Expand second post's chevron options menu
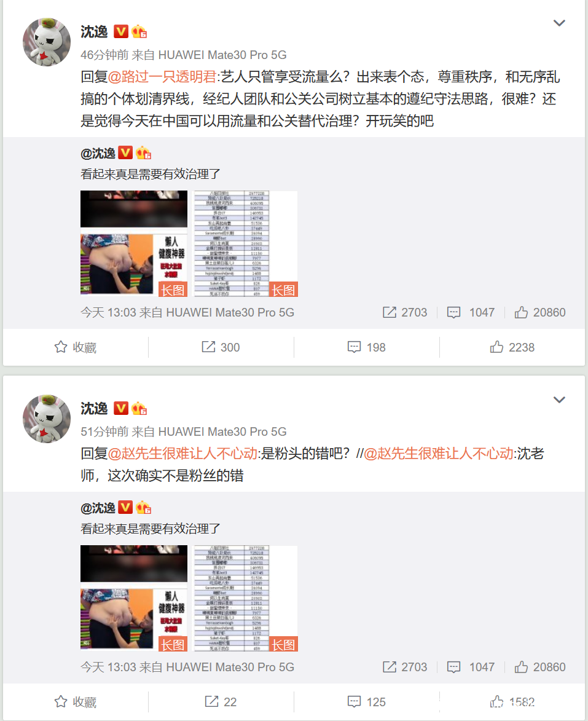Screen dimensions: 588x721 point(559,400)
